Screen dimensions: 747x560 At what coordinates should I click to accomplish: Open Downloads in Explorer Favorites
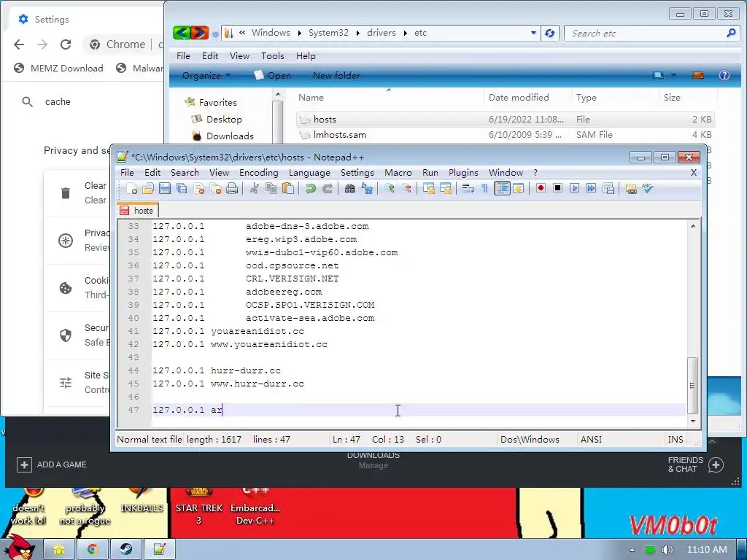(230, 136)
